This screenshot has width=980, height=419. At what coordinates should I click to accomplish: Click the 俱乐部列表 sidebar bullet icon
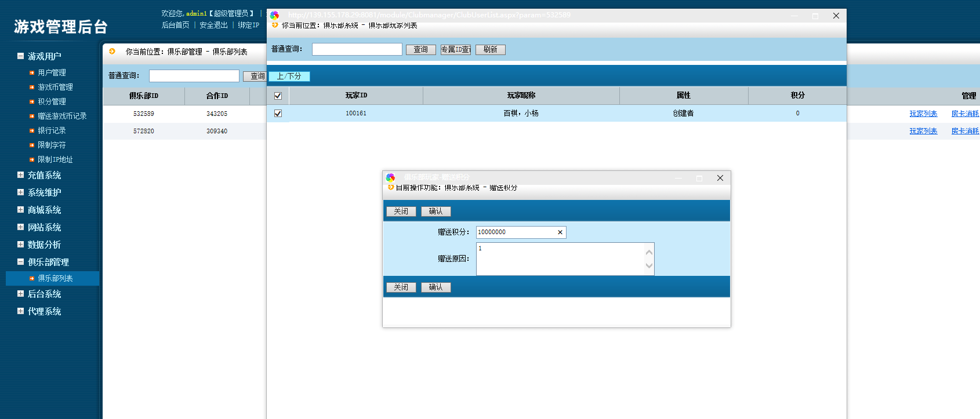32,279
